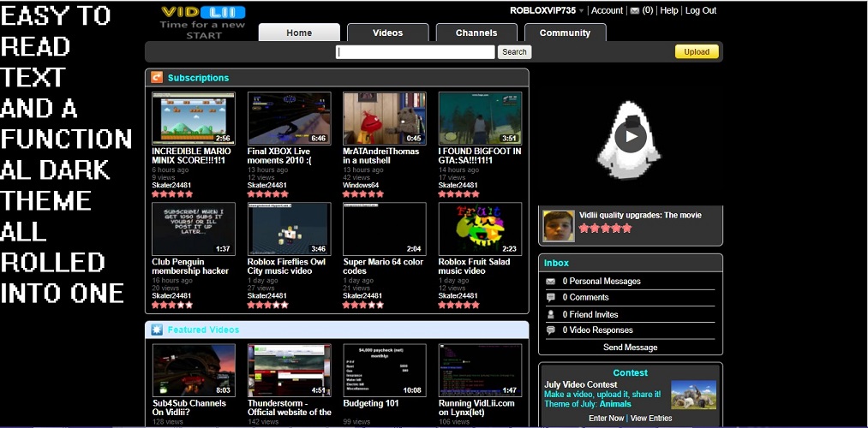Open MrATAndreiThomas in a nutshell thumbnail
This screenshot has height=428, width=868.
(x=385, y=118)
